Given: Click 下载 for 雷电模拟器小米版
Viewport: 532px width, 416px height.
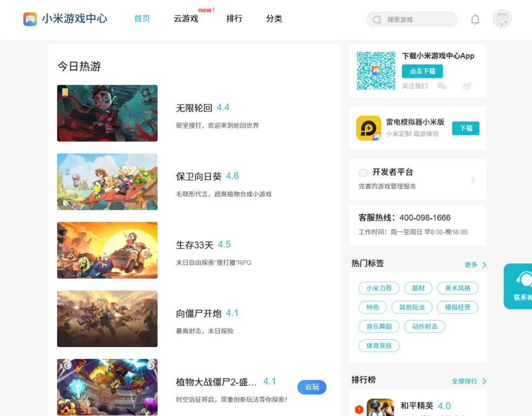Looking at the screenshot, I should (x=466, y=128).
